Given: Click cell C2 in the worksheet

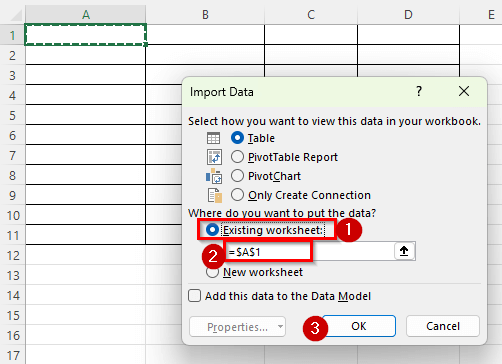Looking at the screenshot, I should coord(311,55).
